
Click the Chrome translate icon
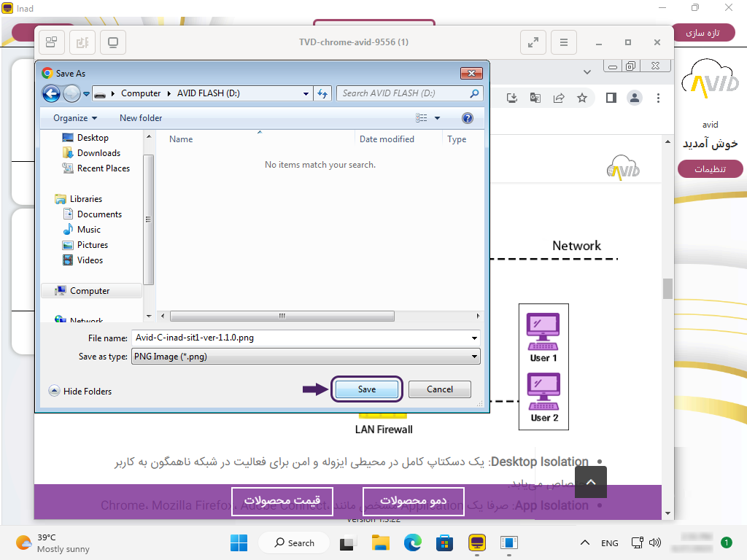click(x=535, y=98)
